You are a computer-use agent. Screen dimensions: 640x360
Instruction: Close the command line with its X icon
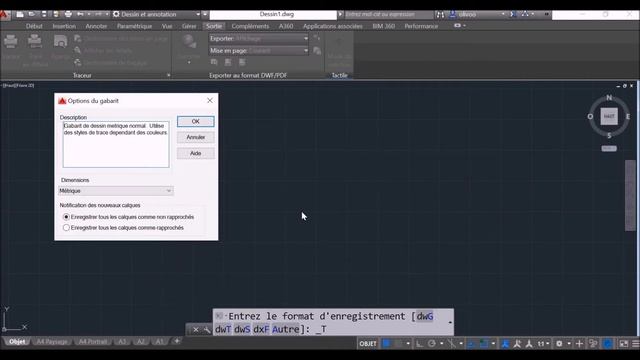tap(196, 330)
